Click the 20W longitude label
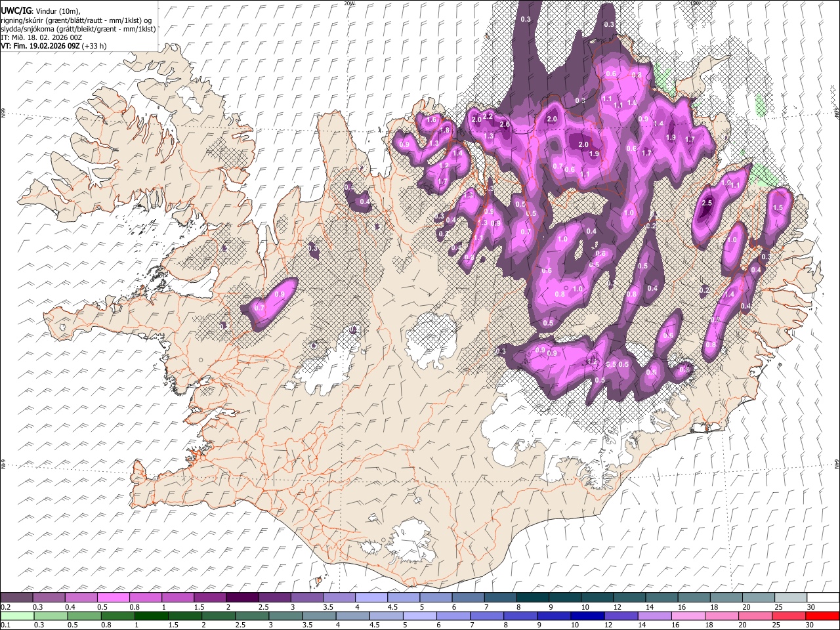 348,3
